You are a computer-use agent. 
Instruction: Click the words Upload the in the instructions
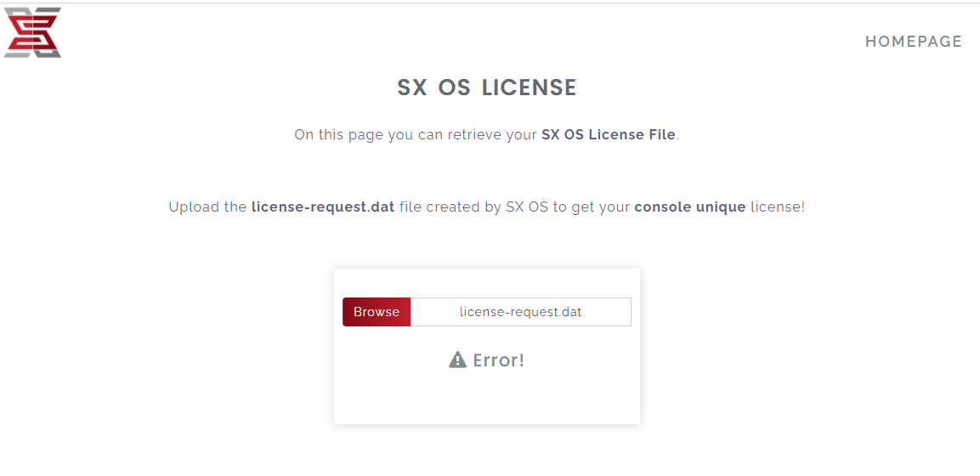(207, 207)
